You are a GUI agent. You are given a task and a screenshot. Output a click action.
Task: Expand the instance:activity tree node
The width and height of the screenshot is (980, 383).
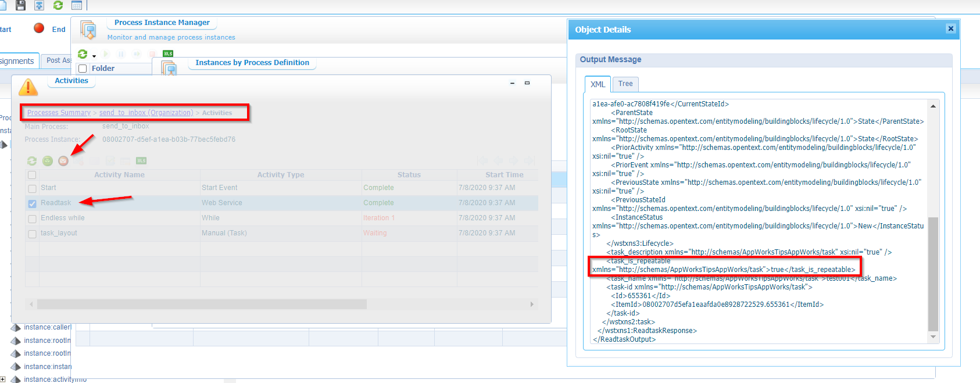[x=3, y=379]
